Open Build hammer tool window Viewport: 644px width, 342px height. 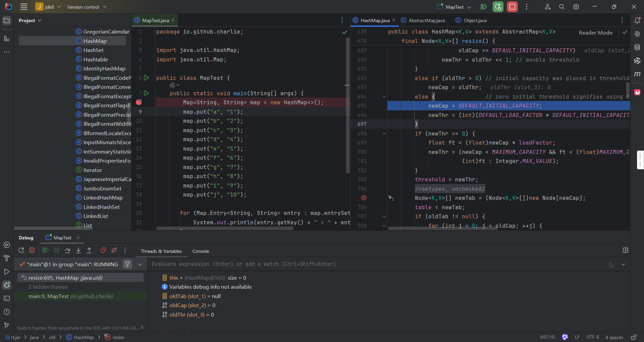[x=7, y=258]
